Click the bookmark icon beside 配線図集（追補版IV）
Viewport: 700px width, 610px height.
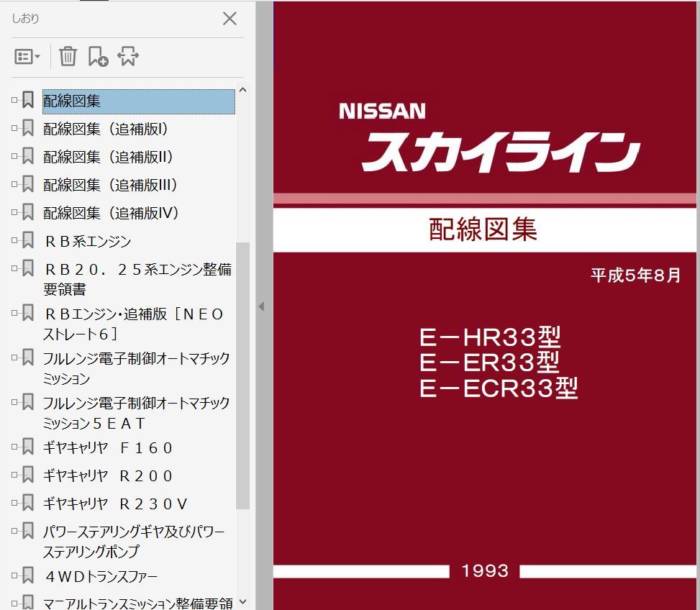coord(28,213)
